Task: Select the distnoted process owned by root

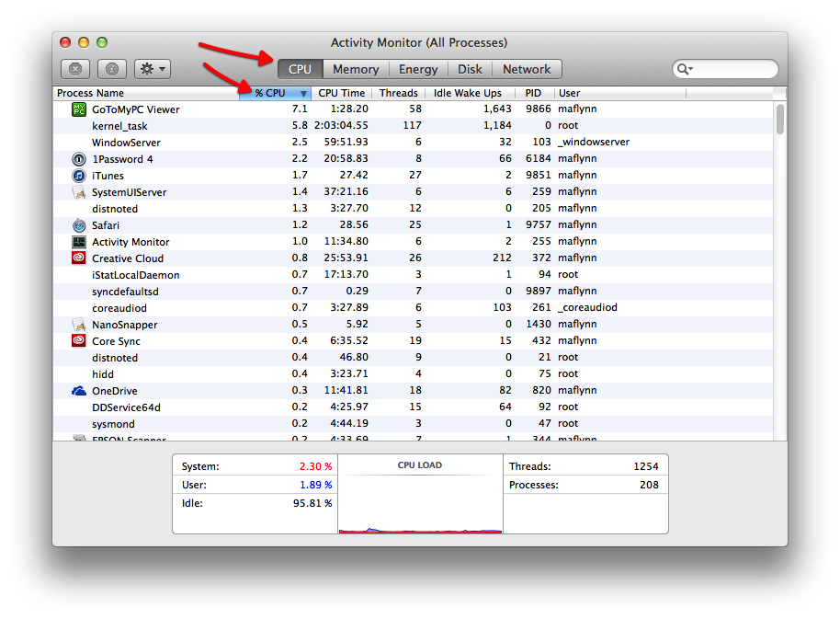Action: pyautogui.click(x=413, y=358)
